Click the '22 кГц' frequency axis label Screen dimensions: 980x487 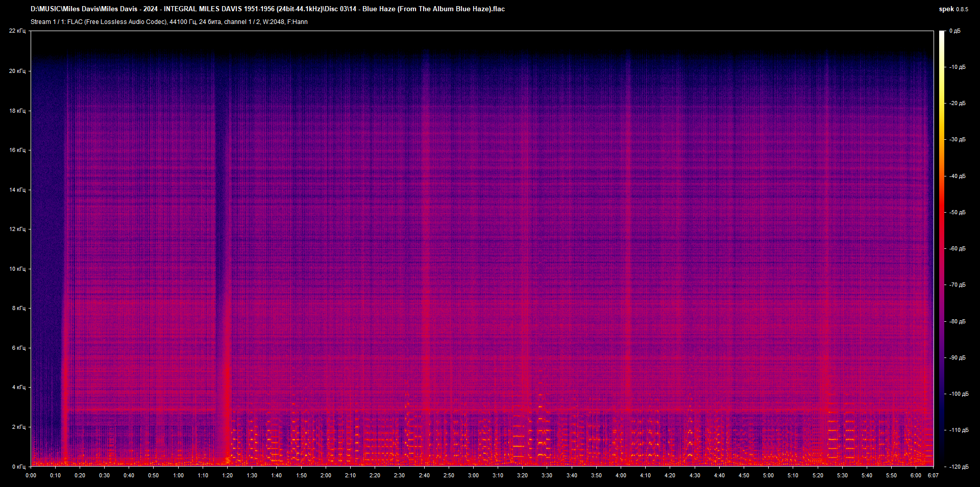tap(17, 31)
